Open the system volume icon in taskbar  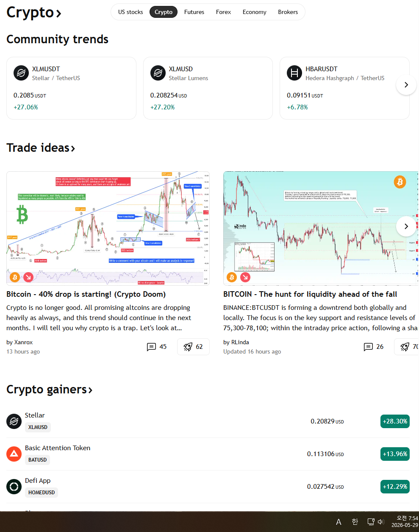380,522
